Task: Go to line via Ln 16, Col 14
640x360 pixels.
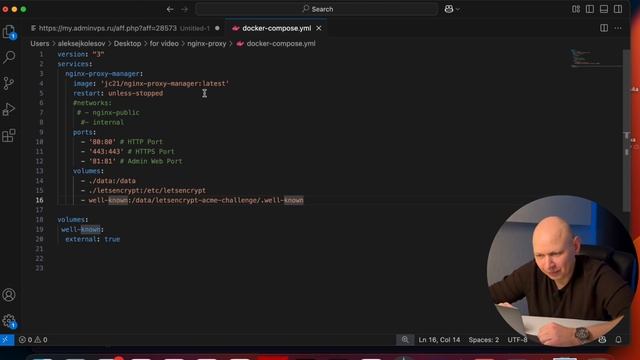Action: (x=439, y=340)
